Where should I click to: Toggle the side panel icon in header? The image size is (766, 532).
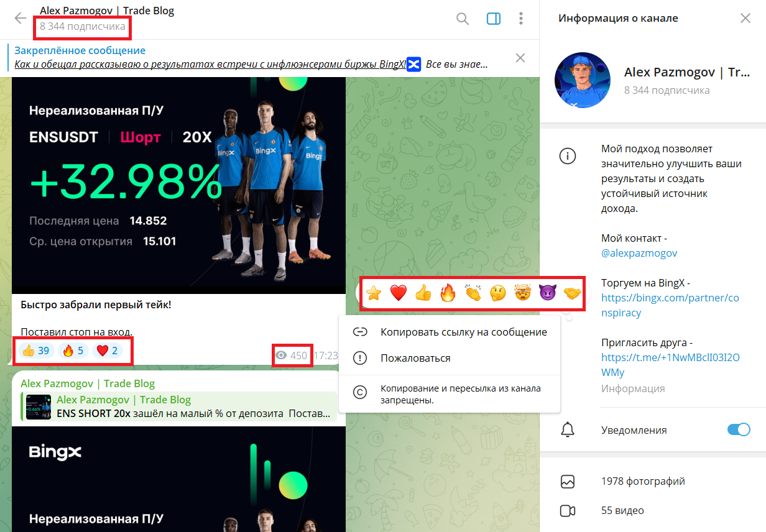(494, 19)
